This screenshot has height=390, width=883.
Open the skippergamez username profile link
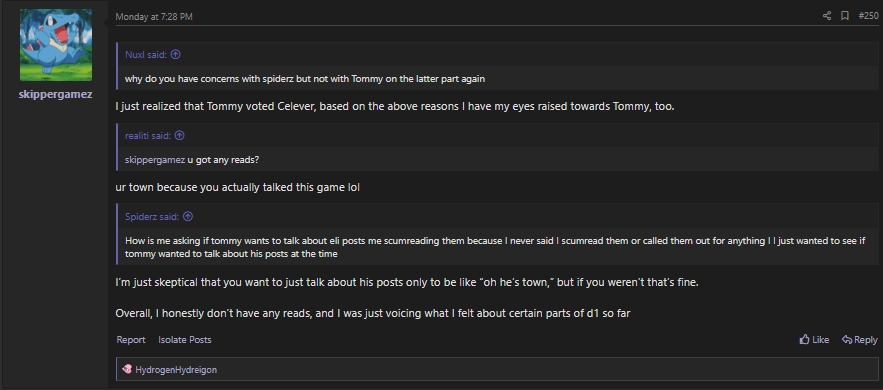point(55,95)
